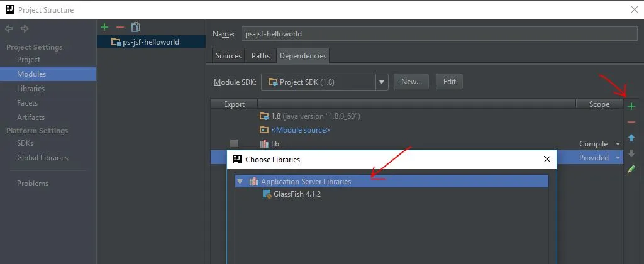Click the New... SDK button

click(x=411, y=82)
